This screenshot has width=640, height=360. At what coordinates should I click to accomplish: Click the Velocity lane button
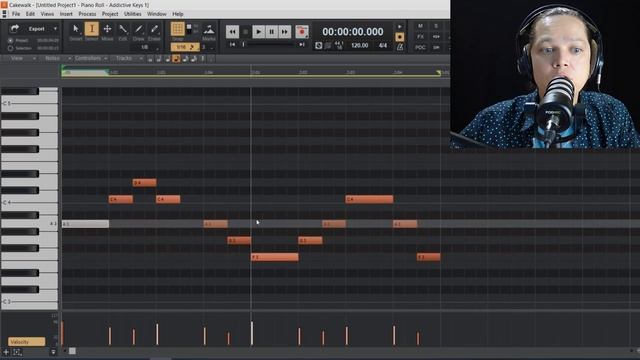pyautogui.click(x=27, y=342)
